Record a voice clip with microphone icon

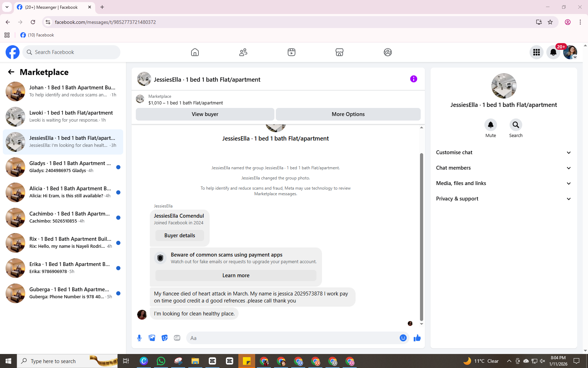(x=139, y=338)
